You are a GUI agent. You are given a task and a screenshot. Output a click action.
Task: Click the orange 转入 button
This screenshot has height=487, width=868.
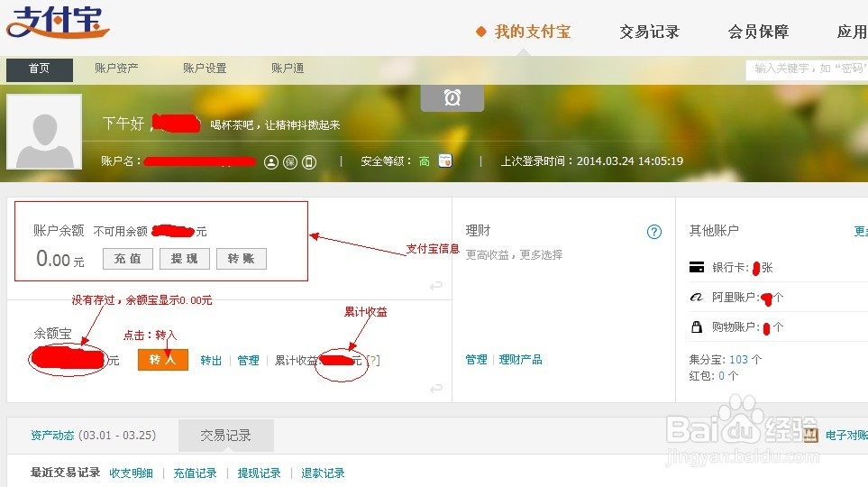[163, 360]
